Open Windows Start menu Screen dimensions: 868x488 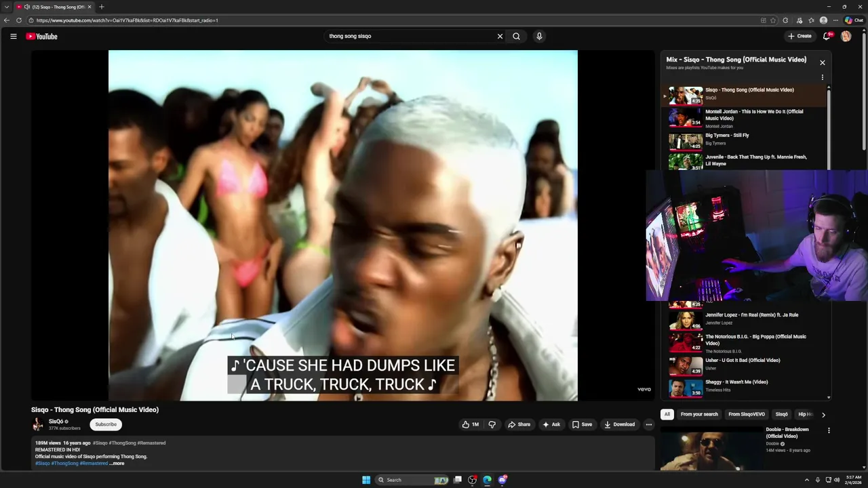point(366,480)
